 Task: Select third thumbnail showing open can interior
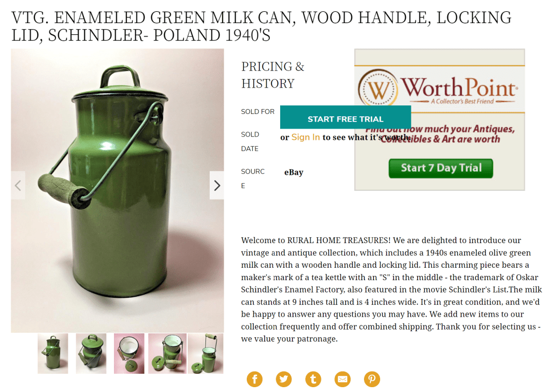coord(129,353)
